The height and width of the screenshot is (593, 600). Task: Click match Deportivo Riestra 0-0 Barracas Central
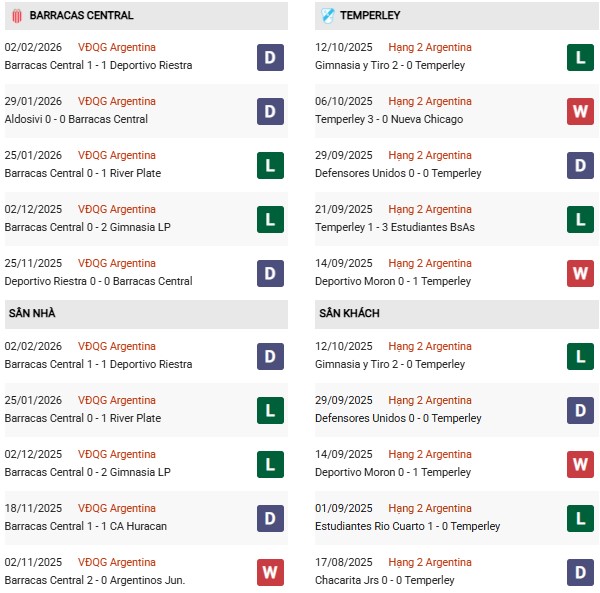(x=98, y=282)
